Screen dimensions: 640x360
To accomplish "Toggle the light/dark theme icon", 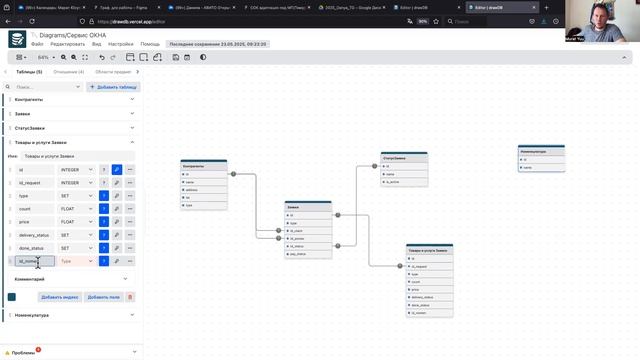I will [203, 58].
